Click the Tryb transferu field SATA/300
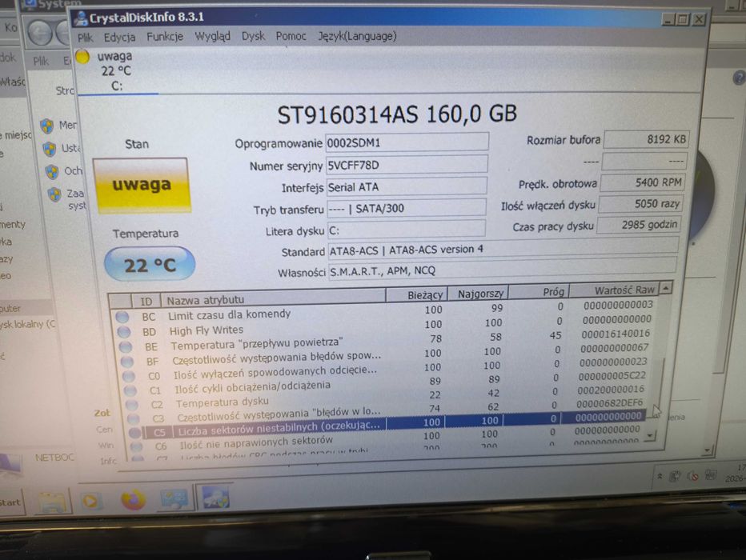Viewport: 746px width, 560px height. tap(407, 208)
